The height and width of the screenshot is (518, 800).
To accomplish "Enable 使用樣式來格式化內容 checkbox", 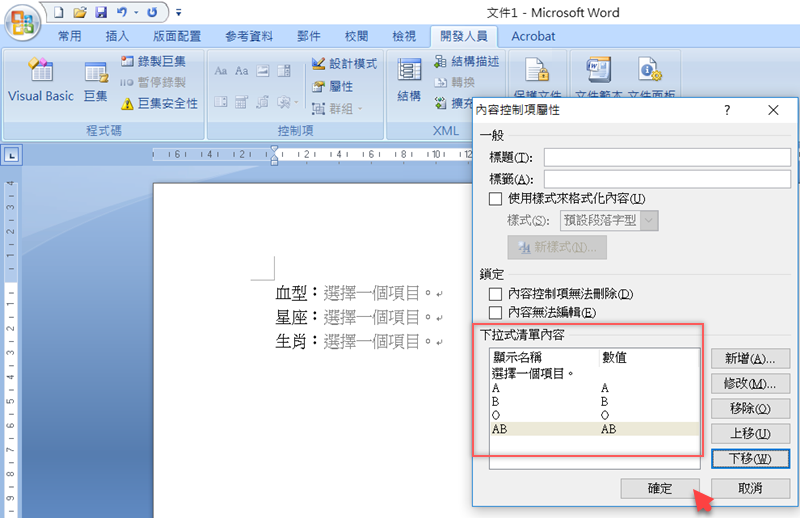I will coord(495,199).
